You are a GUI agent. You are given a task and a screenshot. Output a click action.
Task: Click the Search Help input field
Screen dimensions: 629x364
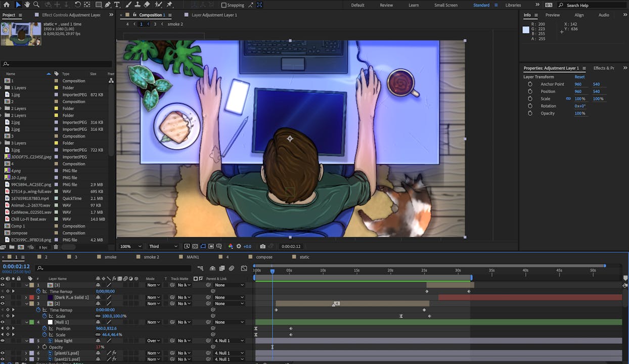592,5
